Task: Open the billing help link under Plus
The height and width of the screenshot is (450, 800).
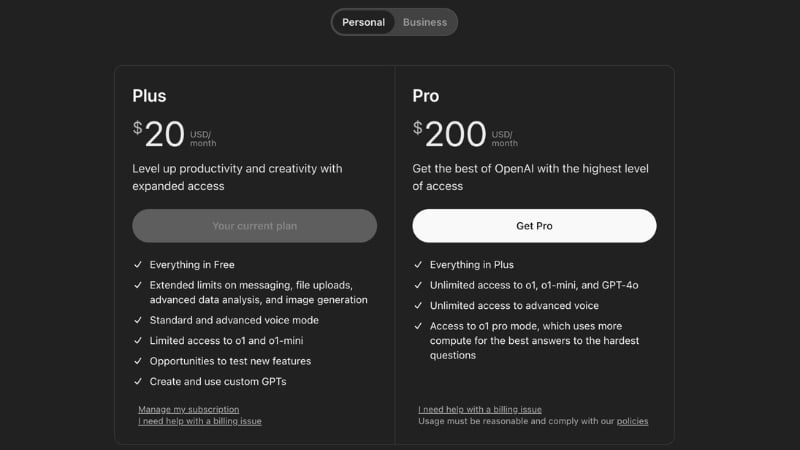Action: (x=200, y=421)
